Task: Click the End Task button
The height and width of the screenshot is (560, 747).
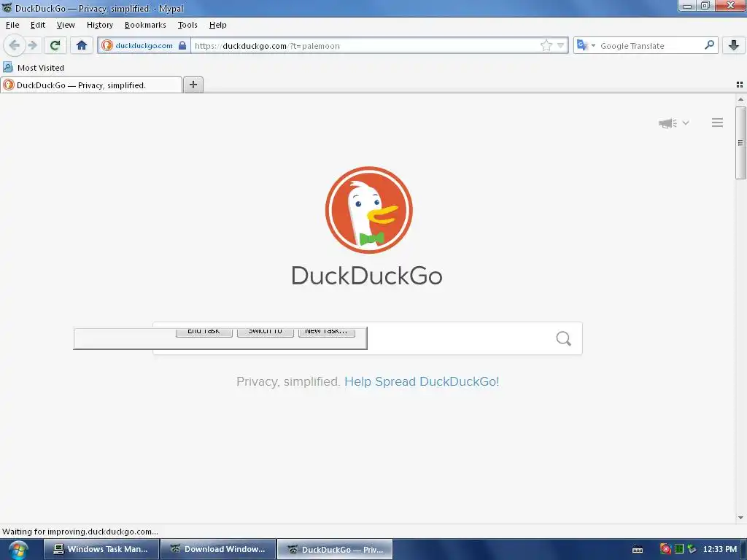Action: (204, 332)
